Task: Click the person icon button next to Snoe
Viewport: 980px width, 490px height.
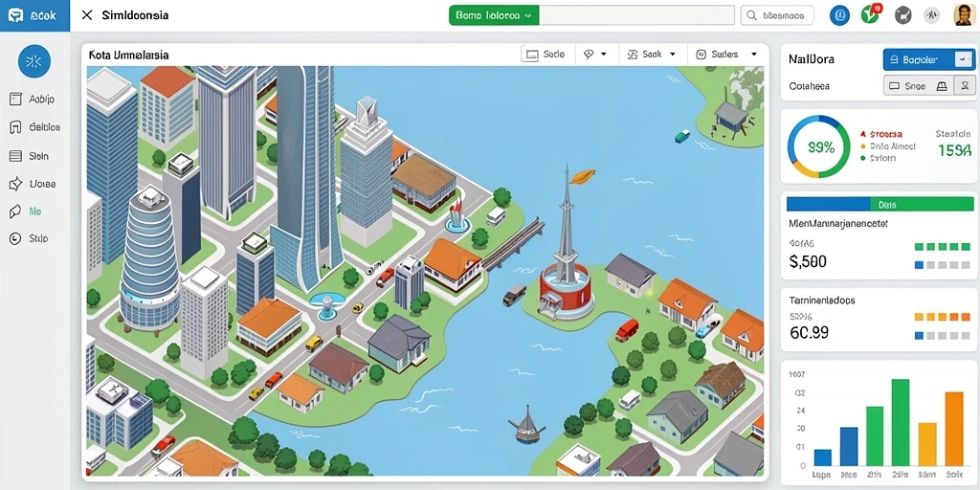Action: [x=965, y=86]
